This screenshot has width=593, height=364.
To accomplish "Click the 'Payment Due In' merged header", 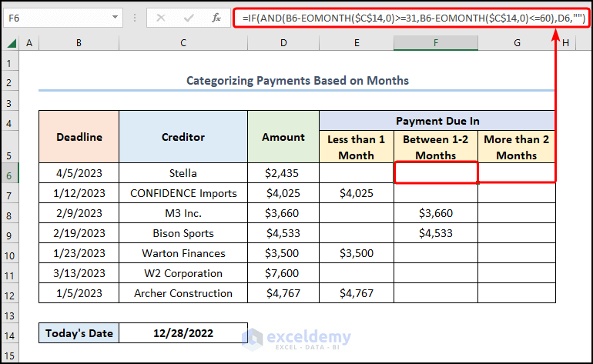I will click(437, 121).
